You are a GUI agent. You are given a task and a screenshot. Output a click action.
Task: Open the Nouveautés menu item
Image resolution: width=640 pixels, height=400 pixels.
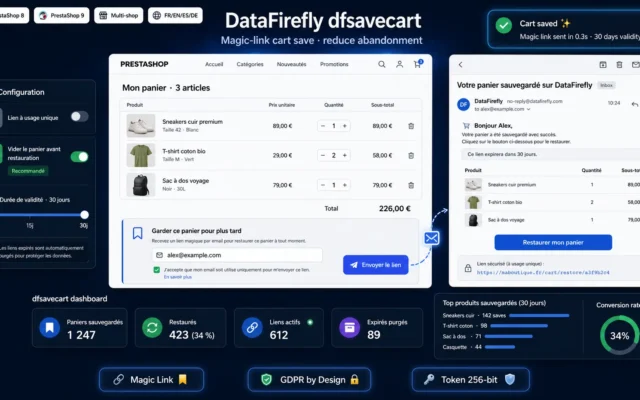point(291,64)
